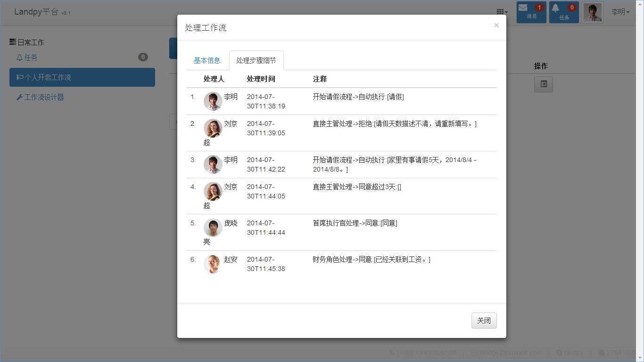Viewport: 644px width, 362px height.
Task: Click the user avatar in the top bar
Action: pos(593,12)
